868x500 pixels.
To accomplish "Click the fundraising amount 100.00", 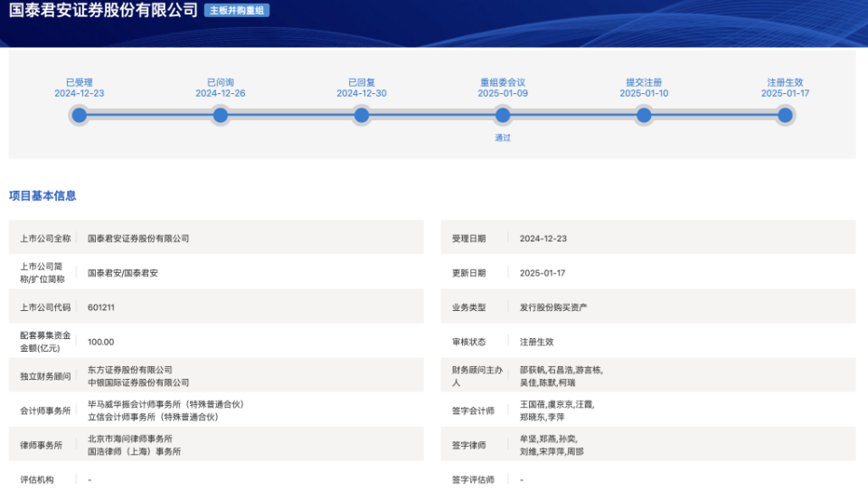I will [x=100, y=342].
